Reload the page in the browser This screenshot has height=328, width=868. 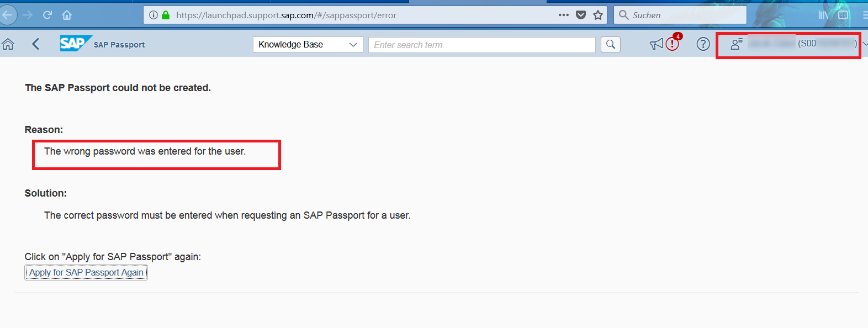tap(47, 15)
